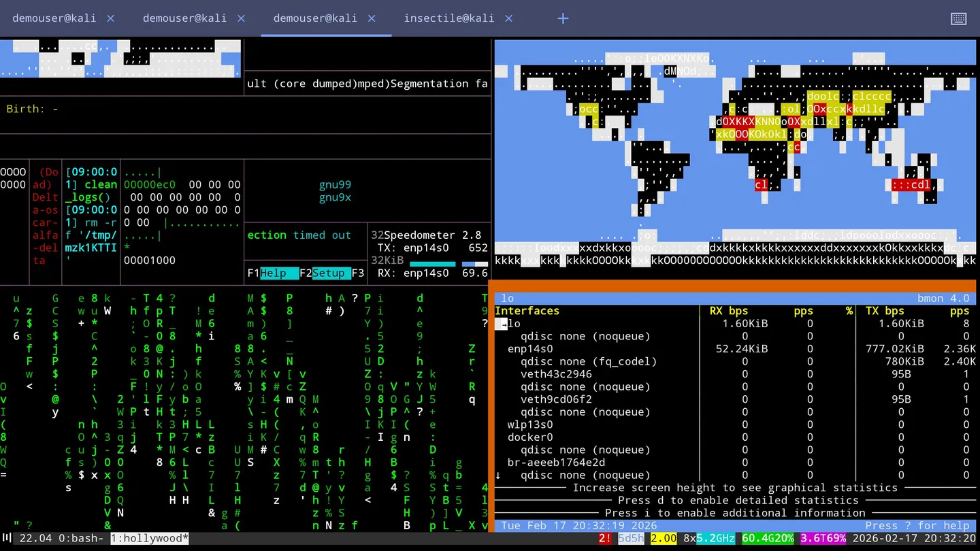Open F2 Setup in htop pane
The width and height of the screenshot is (980, 551).
[x=328, y=273]
